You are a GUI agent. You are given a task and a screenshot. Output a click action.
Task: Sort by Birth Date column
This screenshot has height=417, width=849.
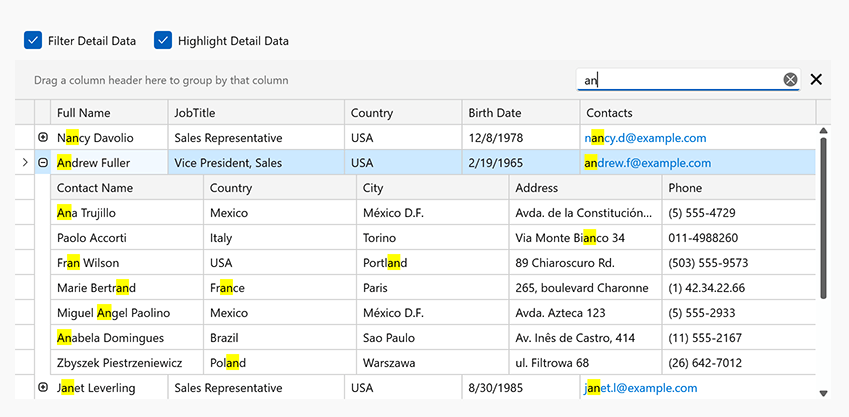pyautogui.click(x=494, y=113)
